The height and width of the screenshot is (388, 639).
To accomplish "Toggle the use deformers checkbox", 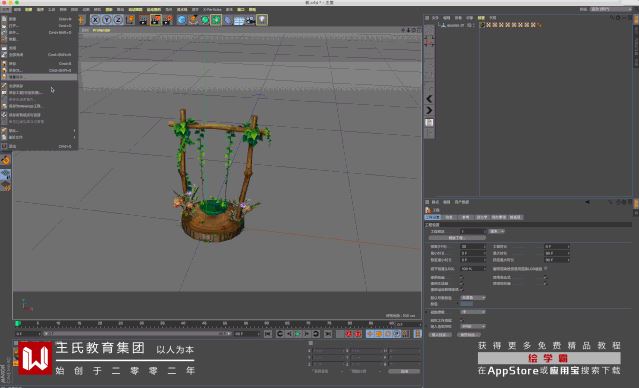I will pyautogui.click(x=545, y=283).
